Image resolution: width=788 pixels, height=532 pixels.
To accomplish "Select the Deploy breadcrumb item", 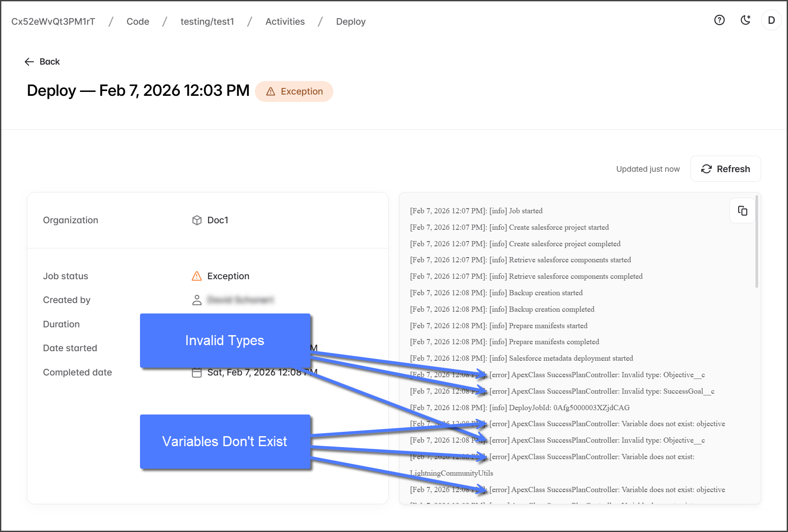I will pyautogui.click(x=351, y=22).
